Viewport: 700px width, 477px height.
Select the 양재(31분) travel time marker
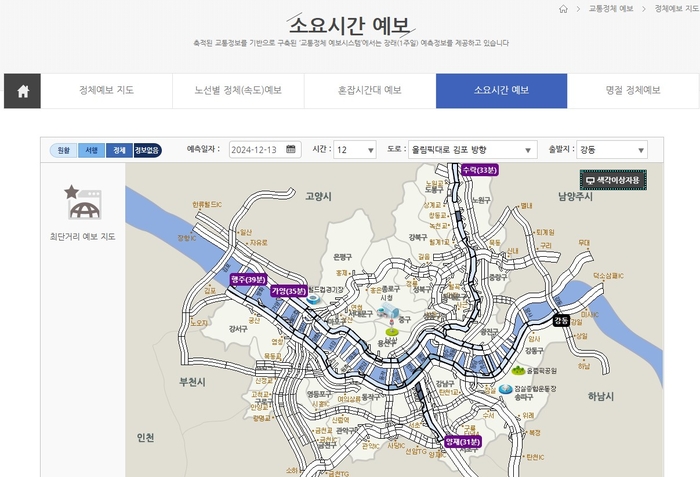click(x=463, y=442)
